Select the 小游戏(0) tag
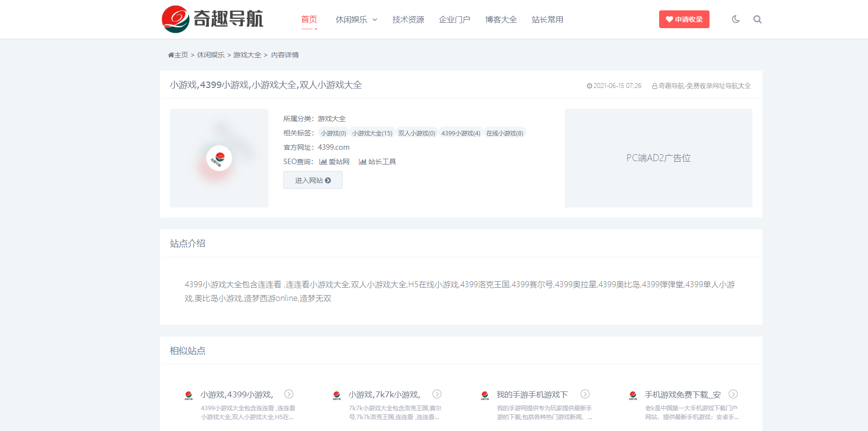The height and width of the screenshot is (431, 868). 333,133
